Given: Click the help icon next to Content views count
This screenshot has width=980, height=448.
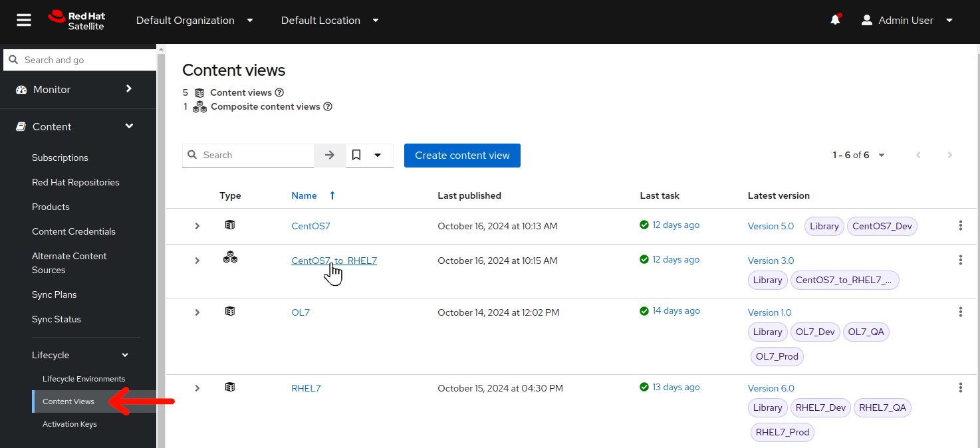Looking at the screenshot, I should tap(279, 92).
